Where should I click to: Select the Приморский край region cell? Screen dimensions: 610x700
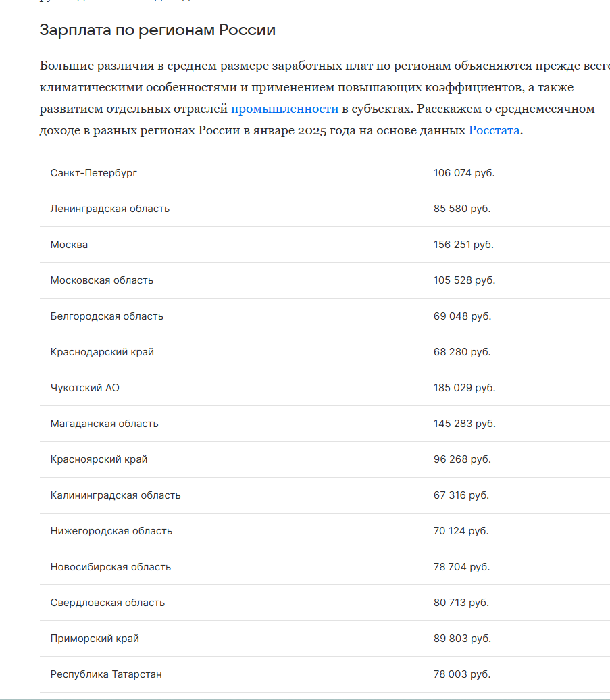pos(95,639)
